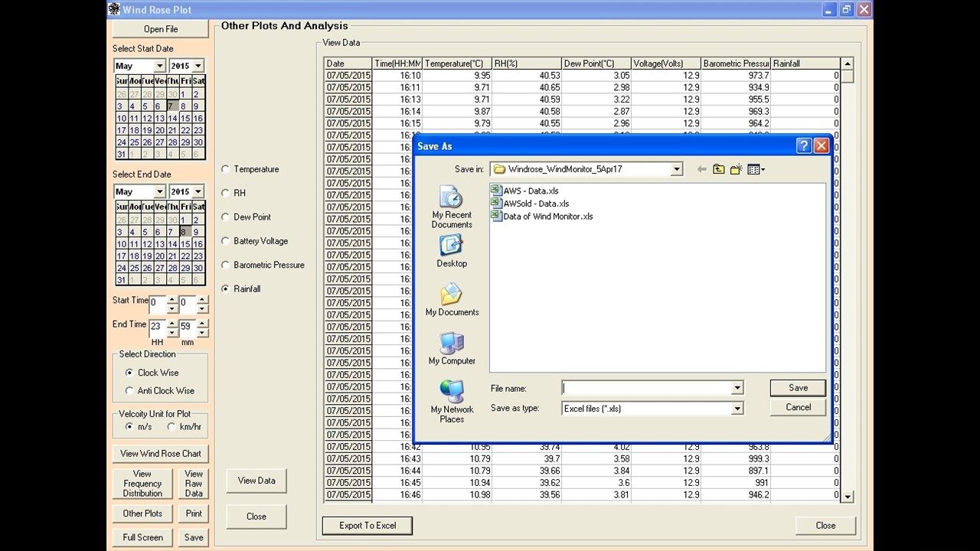
Task: Select Data of Wind Monitor.xls file
Action: (542, 217)
